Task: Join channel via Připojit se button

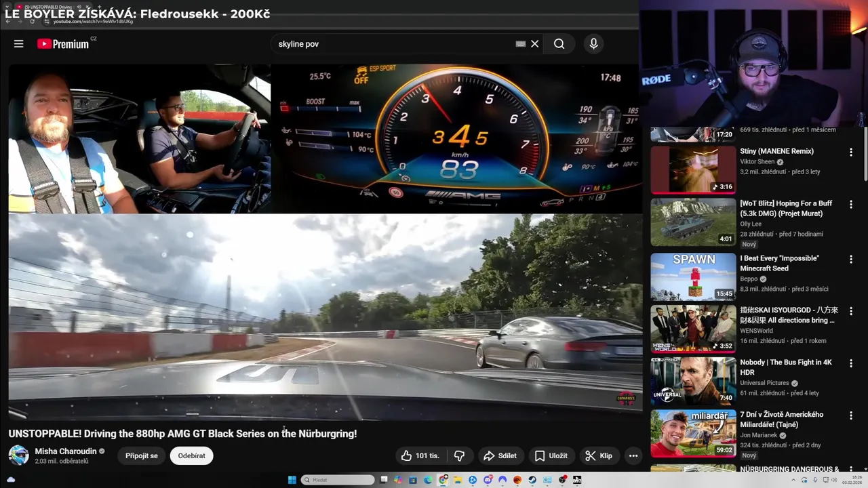Action: pyautogui.click(x=142, y=455)
